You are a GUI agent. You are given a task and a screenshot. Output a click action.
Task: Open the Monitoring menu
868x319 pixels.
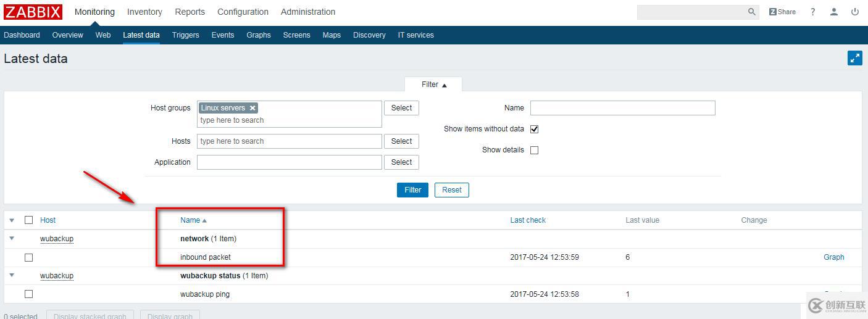[x=94, y=12]
